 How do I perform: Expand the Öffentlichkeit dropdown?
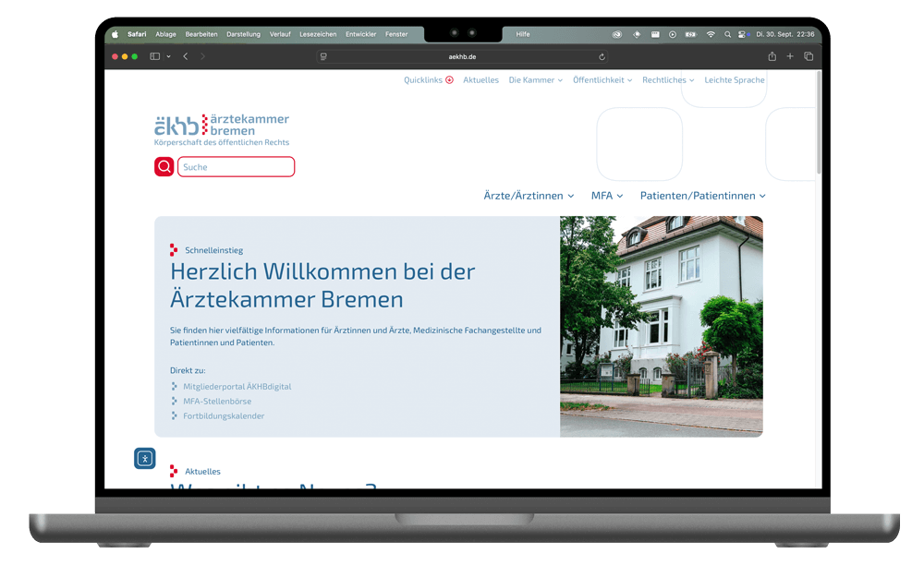[x=602, y=80]
